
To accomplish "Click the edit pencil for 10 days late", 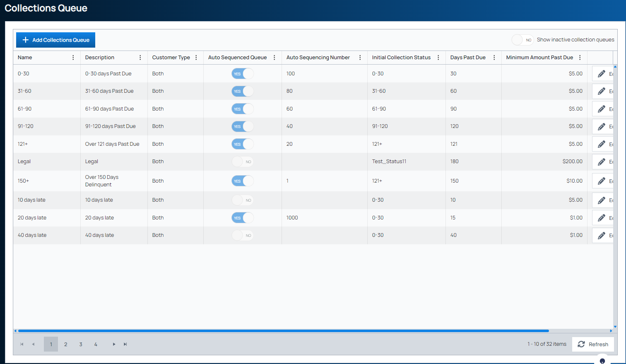I will coord(602,200).
